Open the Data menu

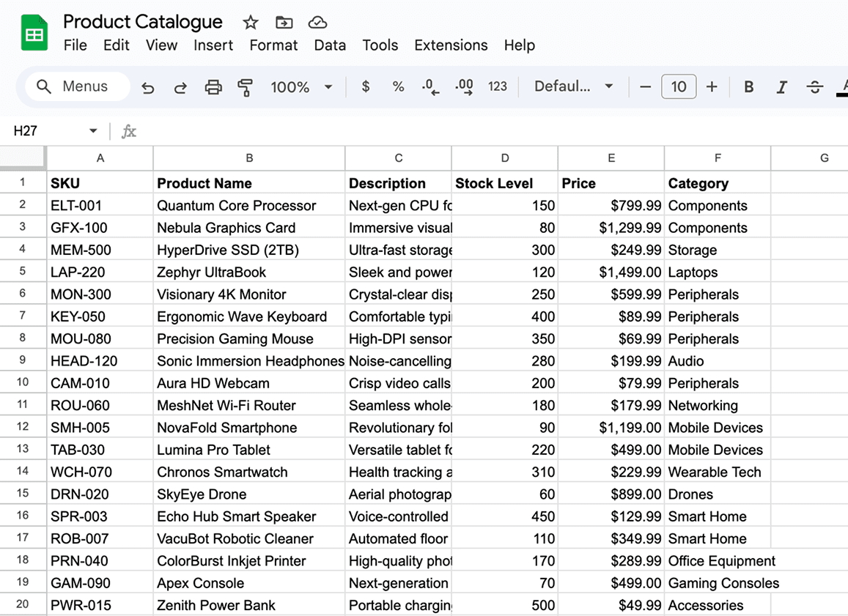330,45
